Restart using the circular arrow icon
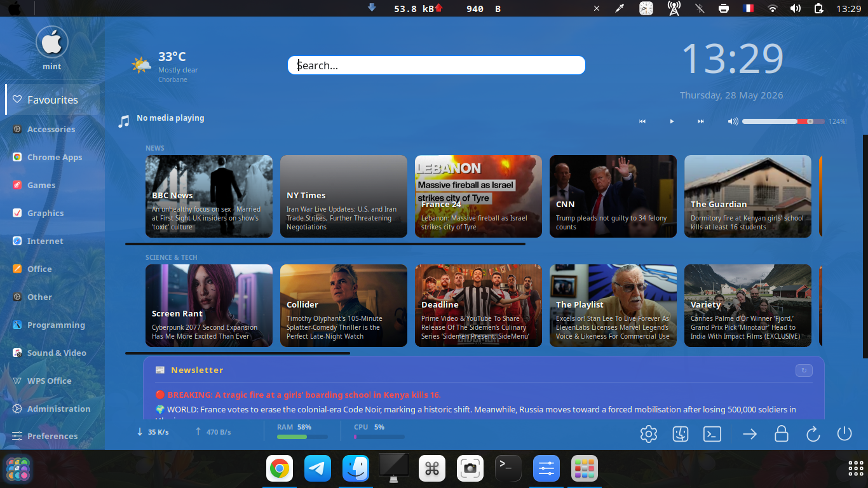 [813, 434]
